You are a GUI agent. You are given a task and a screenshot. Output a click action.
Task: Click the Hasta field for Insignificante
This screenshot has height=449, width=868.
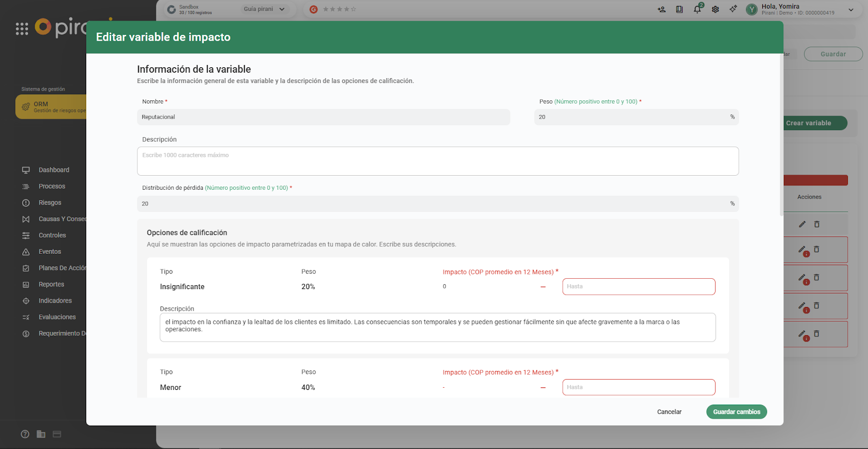pyautogui.click(x=639, y=286)
